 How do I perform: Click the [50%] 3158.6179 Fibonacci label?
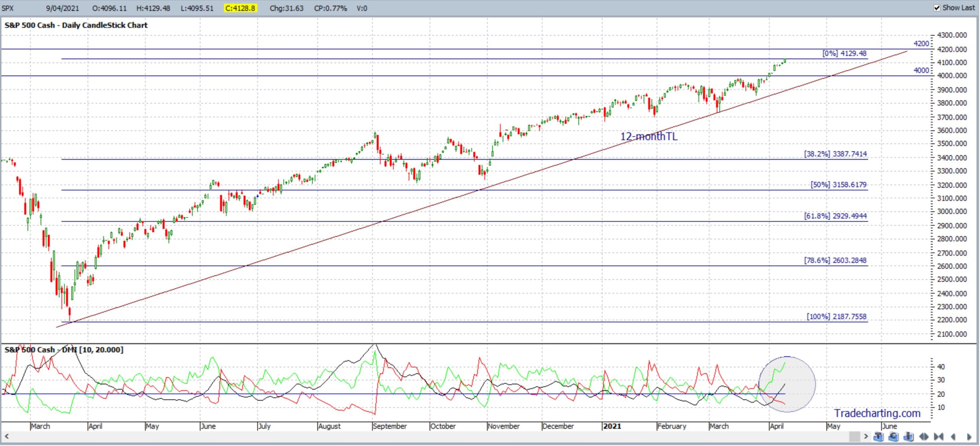coord(838,184)
